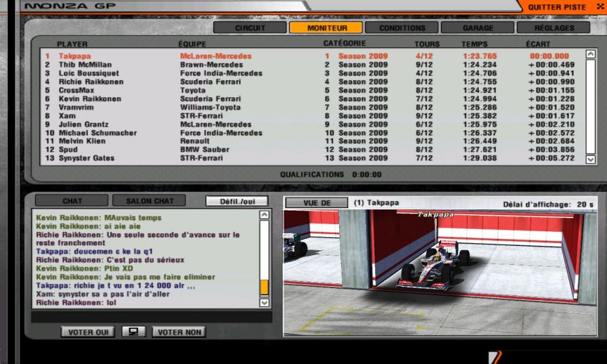Switch to the Chat tab
Image resolution: width=607 pixels, height=364 pixels.
72,201
